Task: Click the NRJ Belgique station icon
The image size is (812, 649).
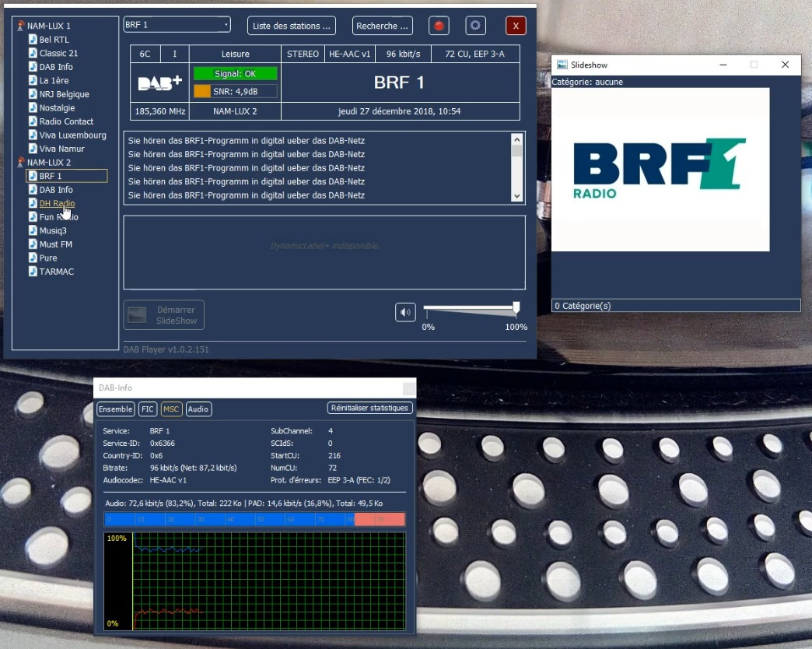Action: (x=33, y=93)
